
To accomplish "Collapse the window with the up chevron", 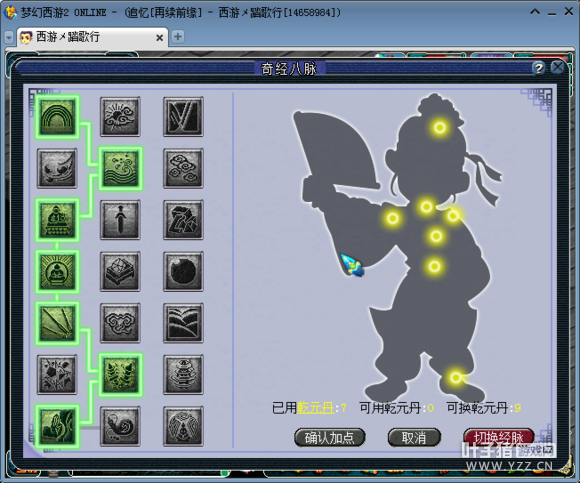I will click(535, 12).
